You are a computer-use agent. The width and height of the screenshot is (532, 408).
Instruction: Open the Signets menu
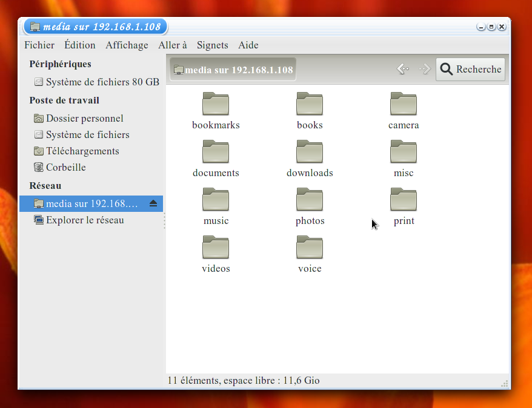click(x=213, y=45)
